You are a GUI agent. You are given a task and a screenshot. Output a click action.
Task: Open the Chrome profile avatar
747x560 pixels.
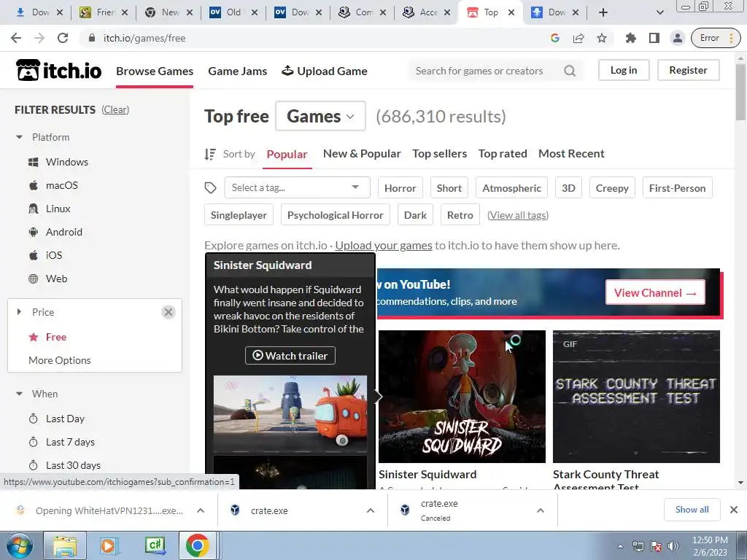point(677,38)
